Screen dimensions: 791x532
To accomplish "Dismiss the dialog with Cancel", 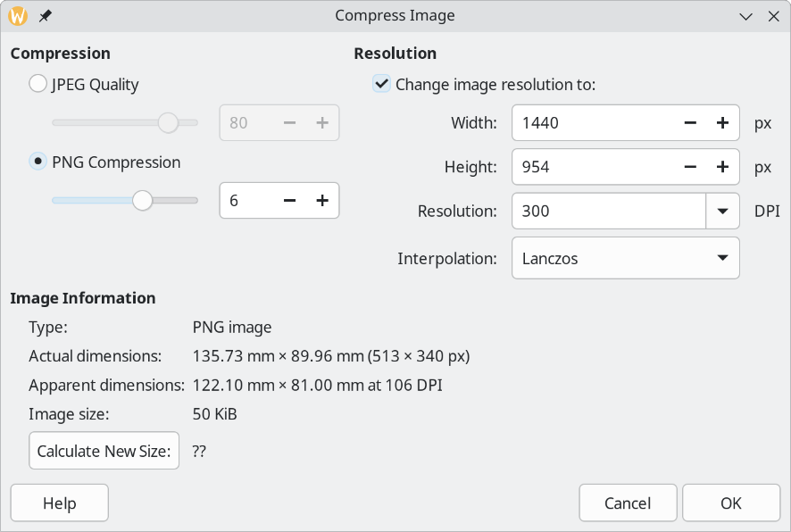I will click(x=628, y=503).
